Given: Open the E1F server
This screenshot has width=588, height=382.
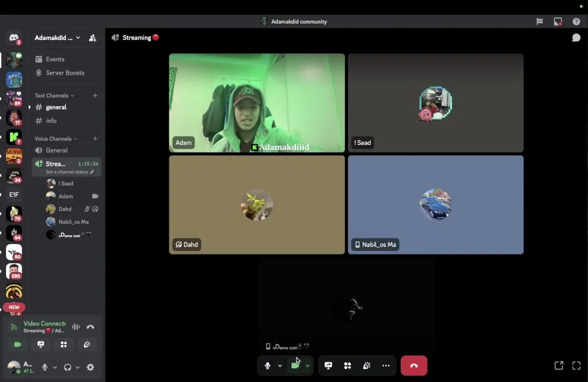Looking at the screenshot, I should [14, 195].
